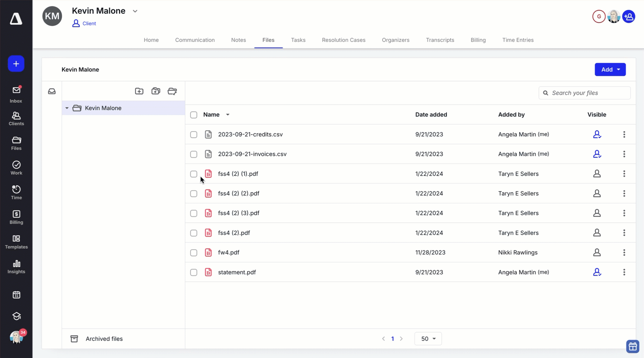The width and height of the screenshot is (644, 358).
Task: Open the Inbox section in the sidebar
Action: coord(16,93)
